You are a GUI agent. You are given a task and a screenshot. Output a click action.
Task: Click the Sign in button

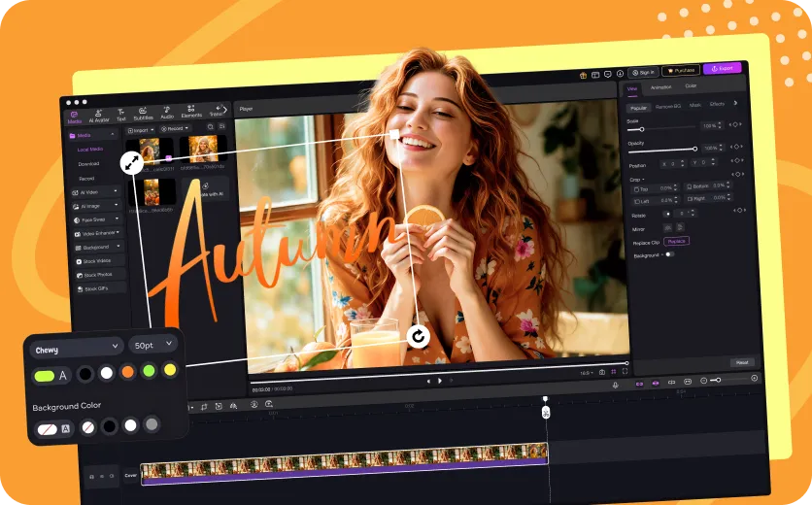pos(644,72)
